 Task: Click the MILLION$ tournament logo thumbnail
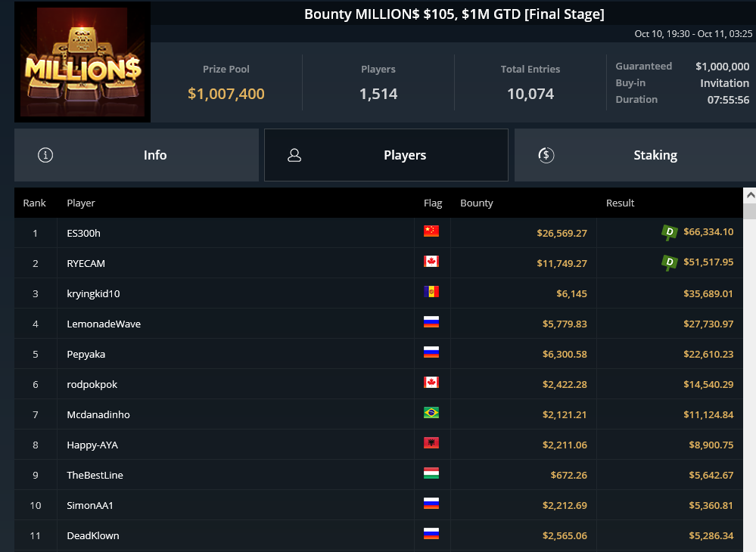tap(82, 62)
